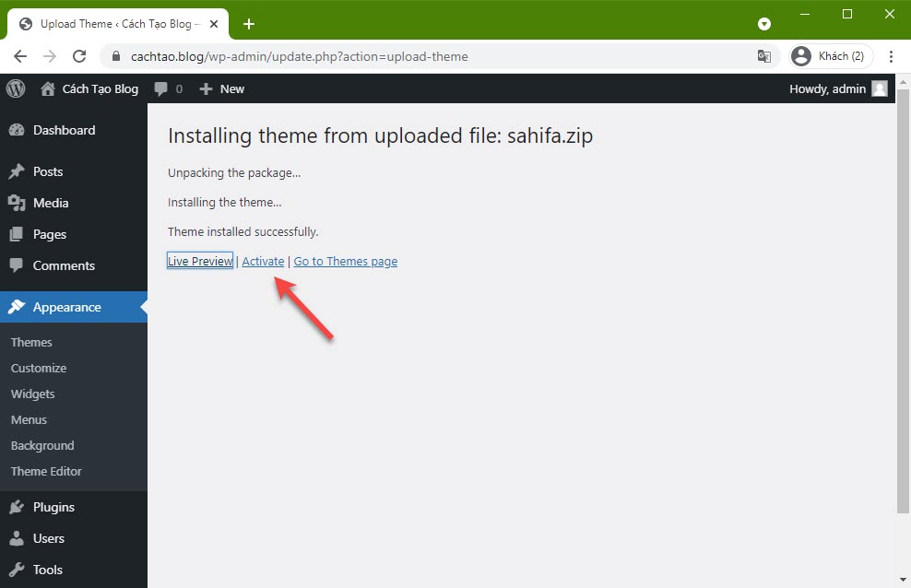
Task: Minimize the browser window
Action: click(x=805, y=14)
